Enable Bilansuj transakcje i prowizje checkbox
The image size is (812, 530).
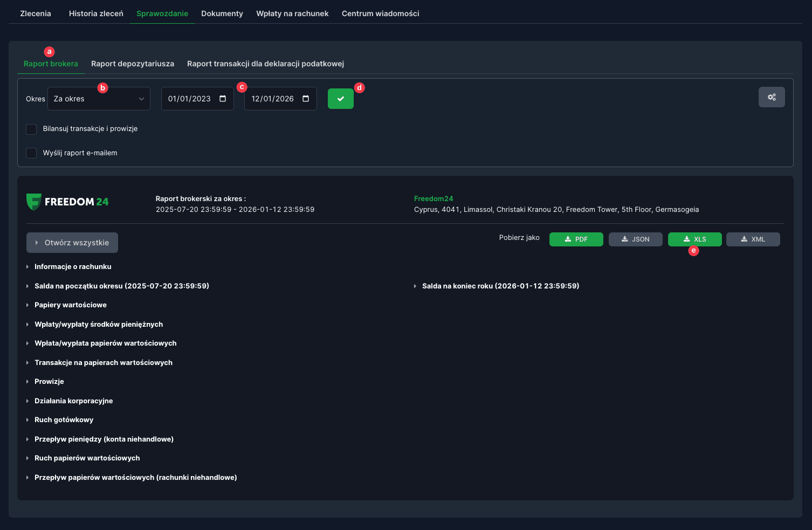point(31,129)
